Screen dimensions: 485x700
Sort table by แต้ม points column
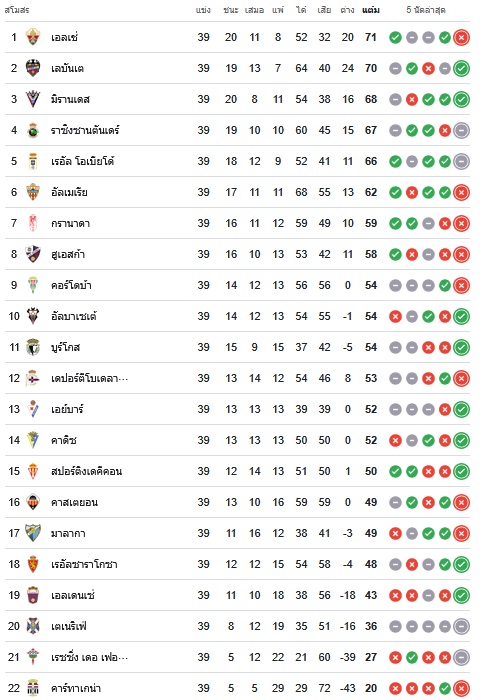coord(371,10)
